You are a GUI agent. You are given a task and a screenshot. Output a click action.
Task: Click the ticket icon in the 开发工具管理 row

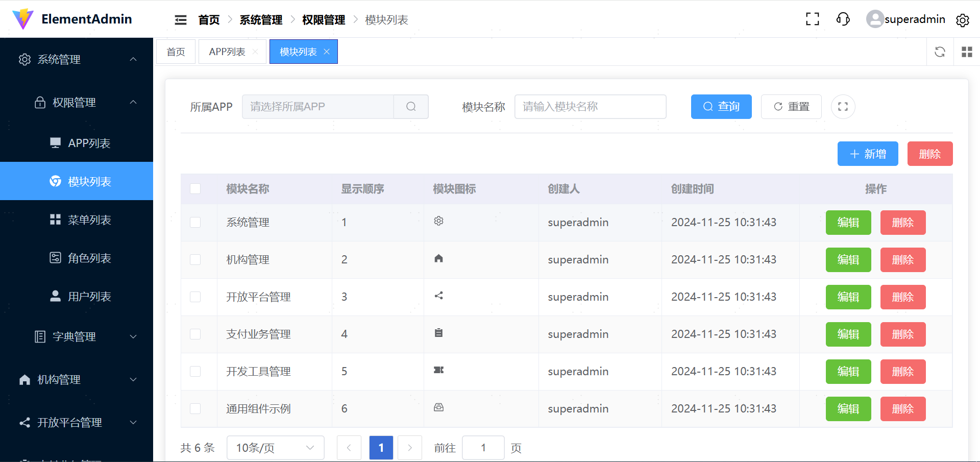[x=438, y=370]
